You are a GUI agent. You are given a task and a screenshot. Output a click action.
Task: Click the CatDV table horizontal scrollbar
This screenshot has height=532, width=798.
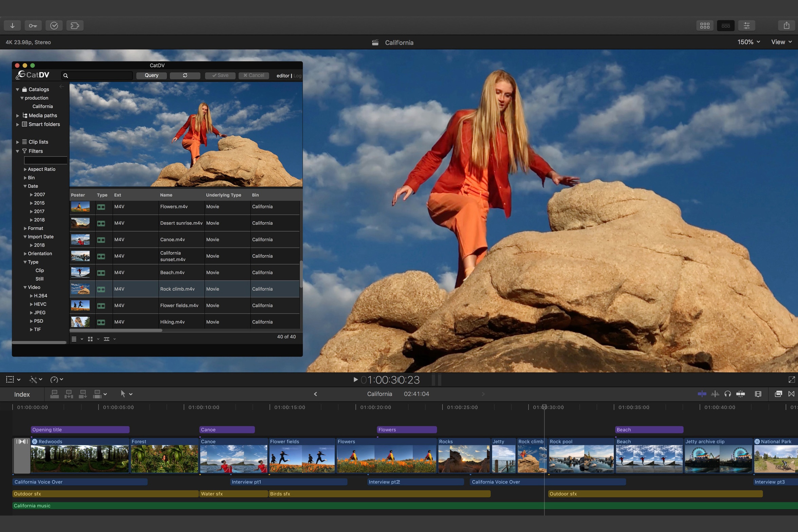tap(116, 330)
